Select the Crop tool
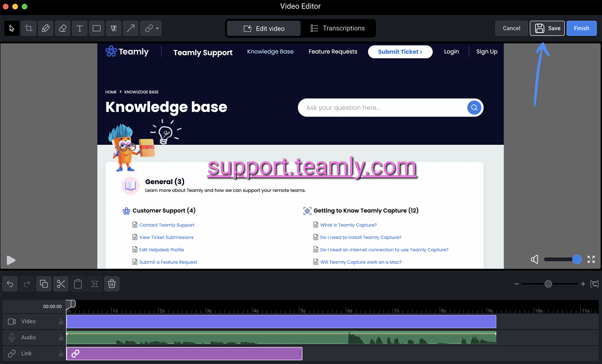 pyautogui.click(x=29, y=28)
